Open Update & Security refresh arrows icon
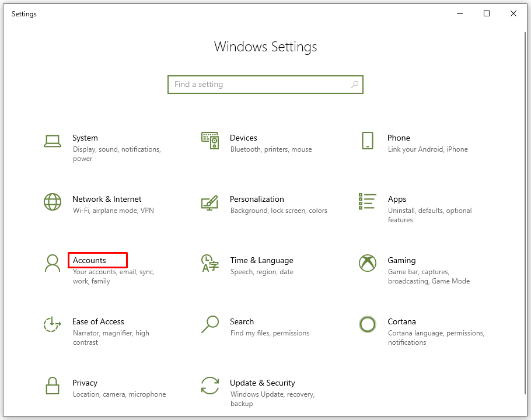Screen dimensions: 531x420 [x=210, y=386]
